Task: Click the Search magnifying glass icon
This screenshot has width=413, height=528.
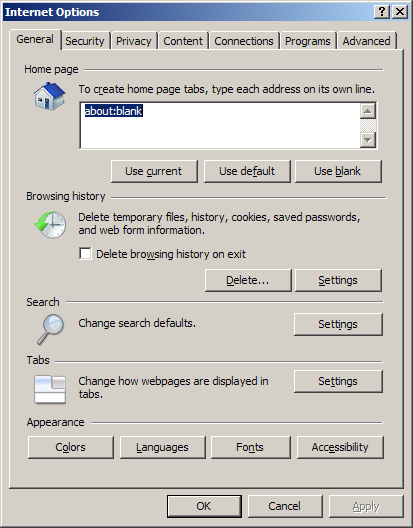Action: 51,329
